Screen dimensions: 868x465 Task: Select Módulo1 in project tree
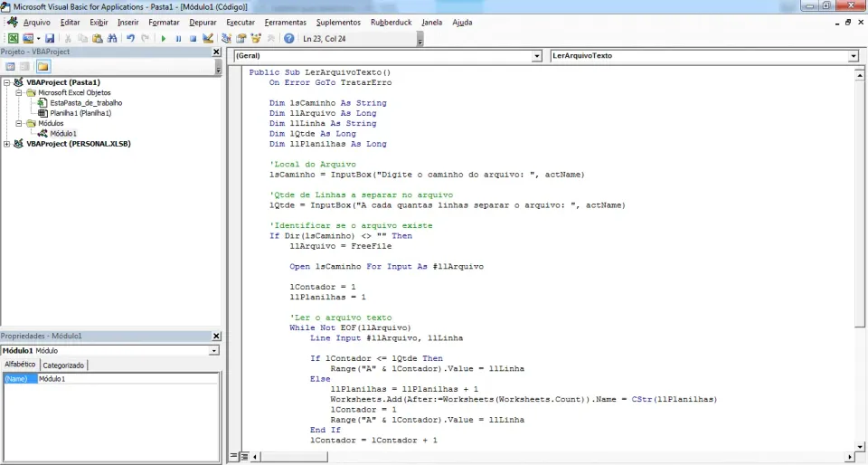pos(63,133)
